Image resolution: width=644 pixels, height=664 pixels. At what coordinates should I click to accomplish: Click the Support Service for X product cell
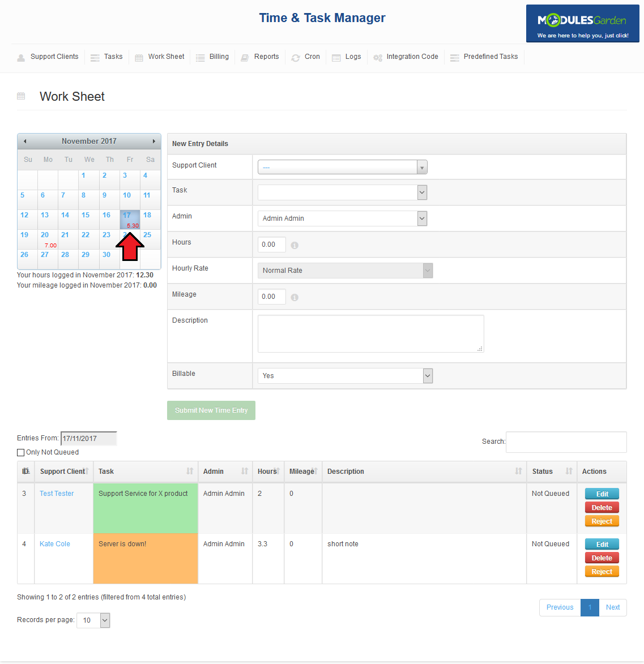146,508
